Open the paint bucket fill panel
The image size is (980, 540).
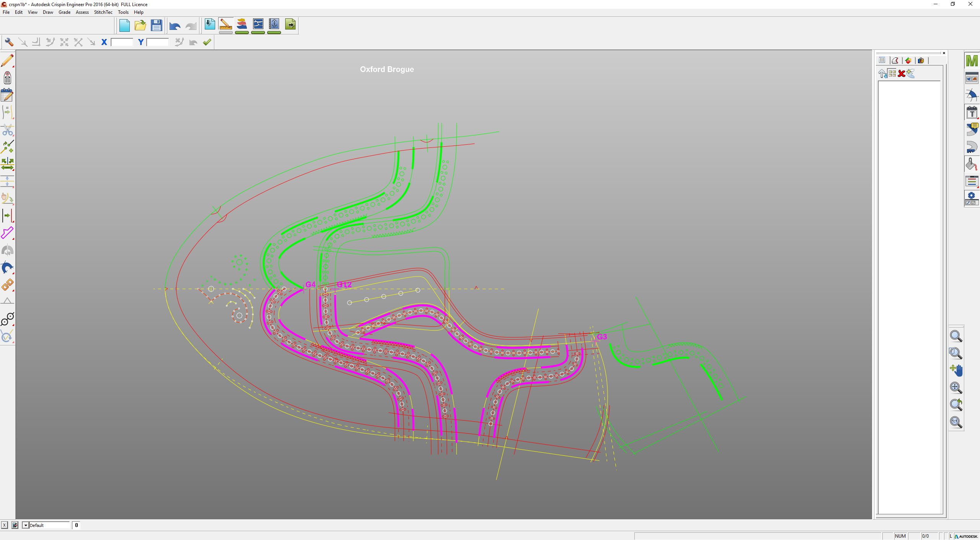coord(971,164)
